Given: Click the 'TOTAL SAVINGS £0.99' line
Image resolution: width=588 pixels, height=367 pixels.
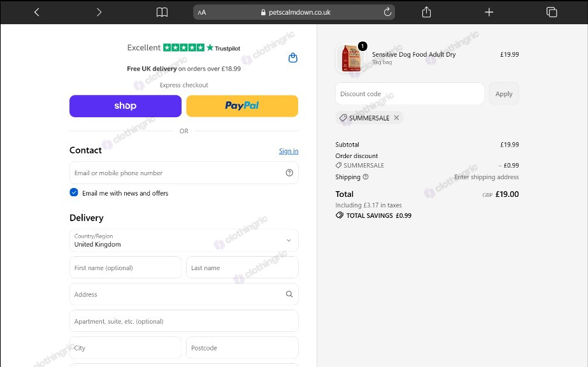Looking at the screenshot, I should click(x=373, y=215).
